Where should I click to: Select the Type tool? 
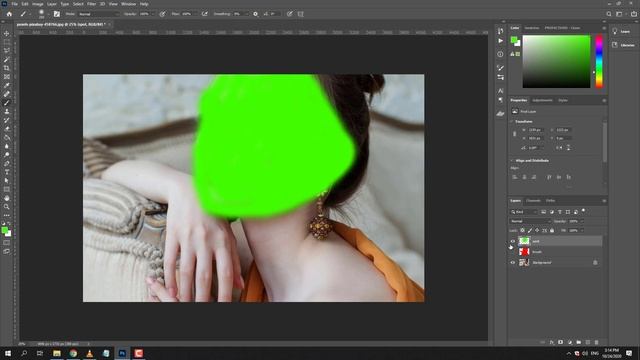pyautogui.click(x=7, y=172)
